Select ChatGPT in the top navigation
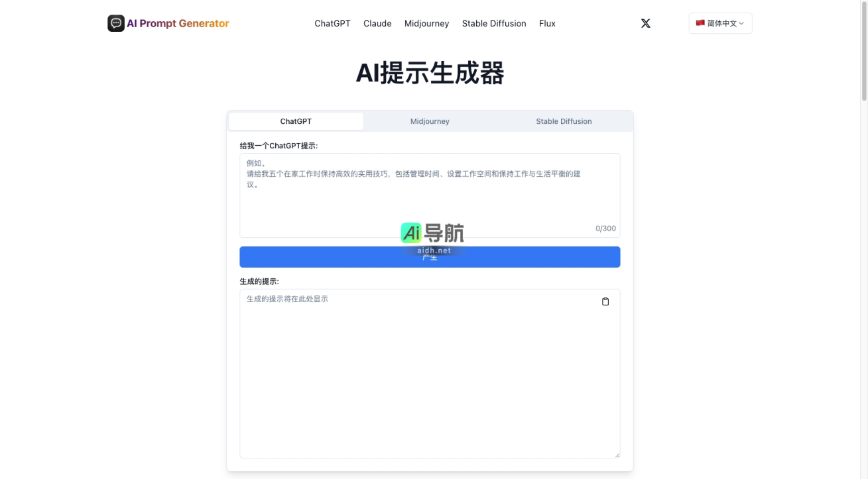The image size is (868, 479). 332,23
